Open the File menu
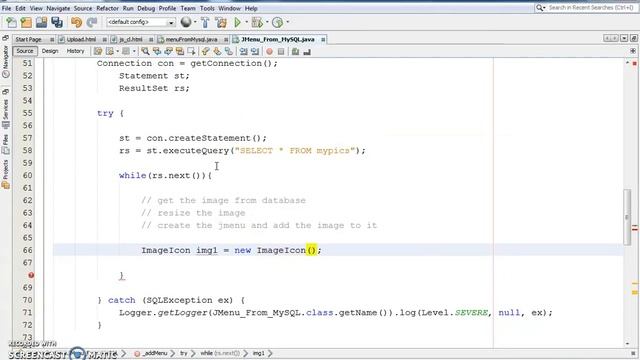Viewport: 640px width, 360px height. coord(6,8)
